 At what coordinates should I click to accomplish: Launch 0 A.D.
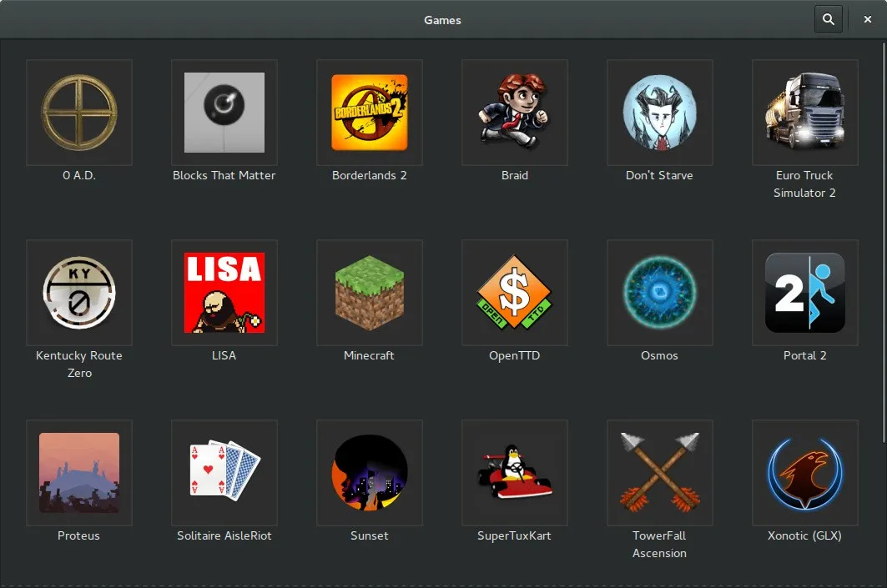click(x=78, y=113)
